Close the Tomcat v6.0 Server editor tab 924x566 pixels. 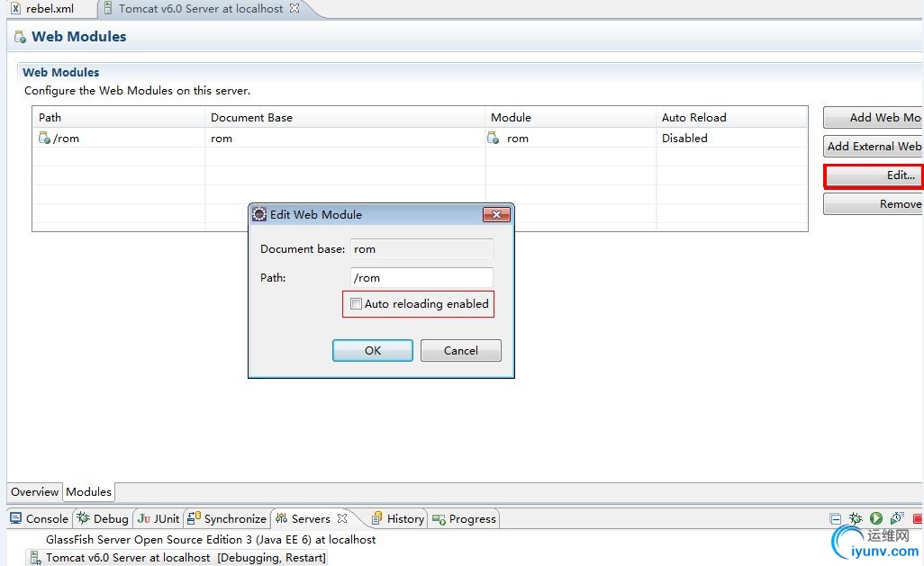[294, 8]
